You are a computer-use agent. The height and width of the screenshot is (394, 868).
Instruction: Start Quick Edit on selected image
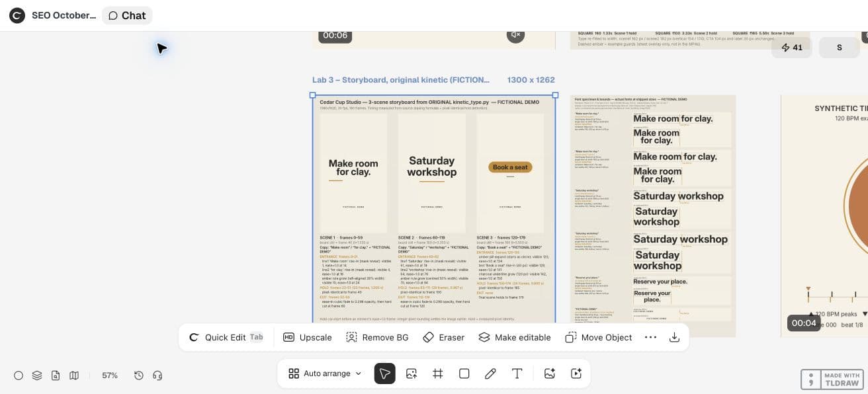226,337
